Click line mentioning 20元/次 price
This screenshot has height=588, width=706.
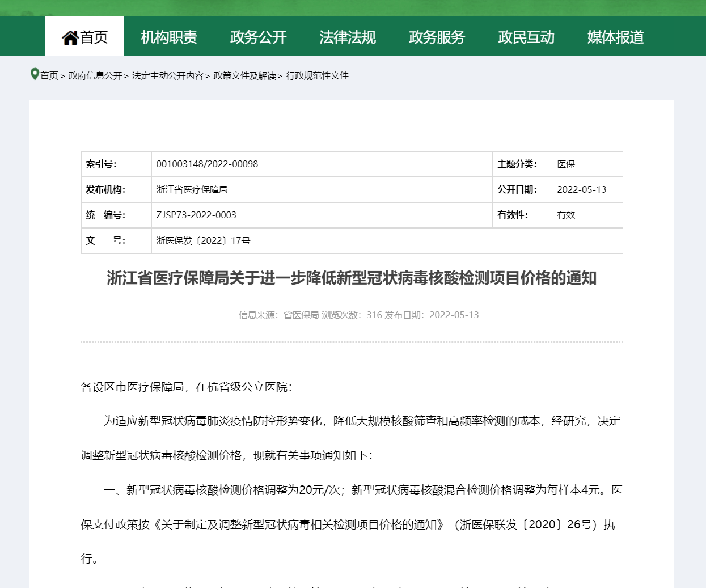coord(363,490)
